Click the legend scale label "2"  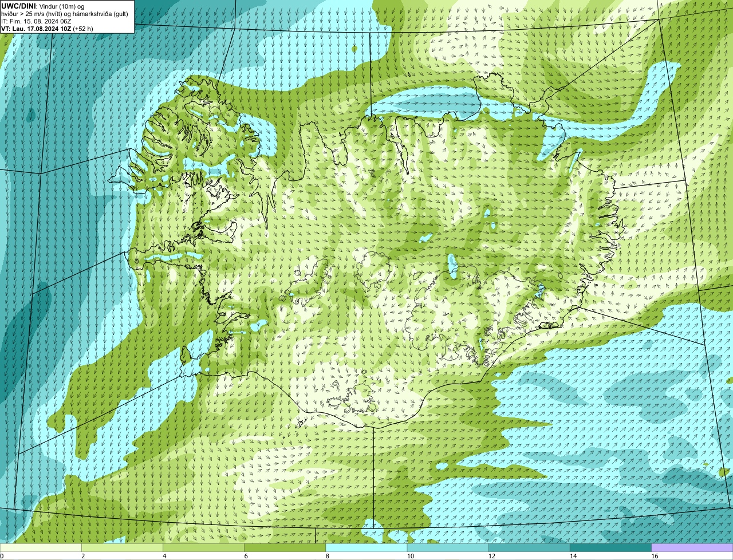point(83,556)
